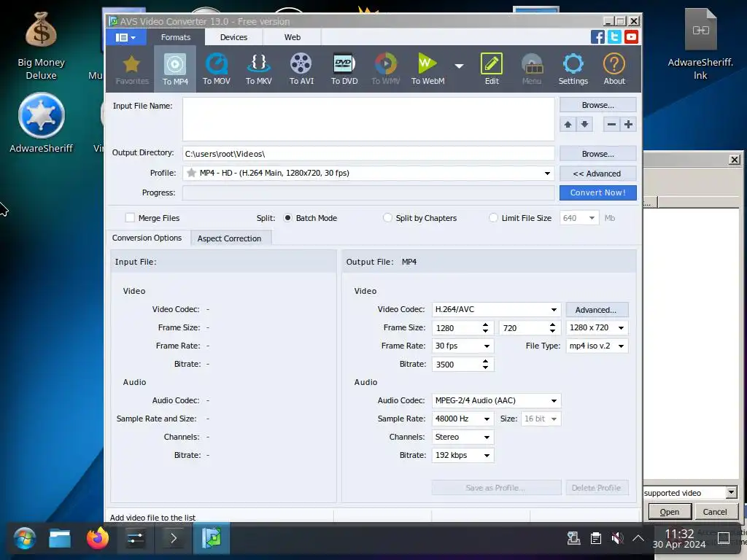Browse for the output directory

598,154
